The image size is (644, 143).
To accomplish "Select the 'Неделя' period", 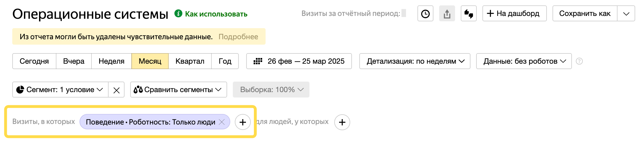I will pos(111,61).
